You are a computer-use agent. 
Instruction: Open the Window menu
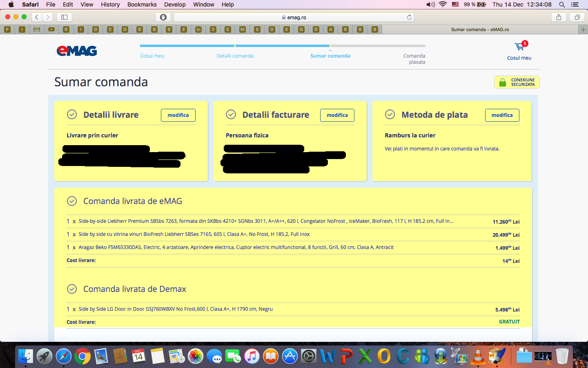pyautogui.click(x=203, y=4)
